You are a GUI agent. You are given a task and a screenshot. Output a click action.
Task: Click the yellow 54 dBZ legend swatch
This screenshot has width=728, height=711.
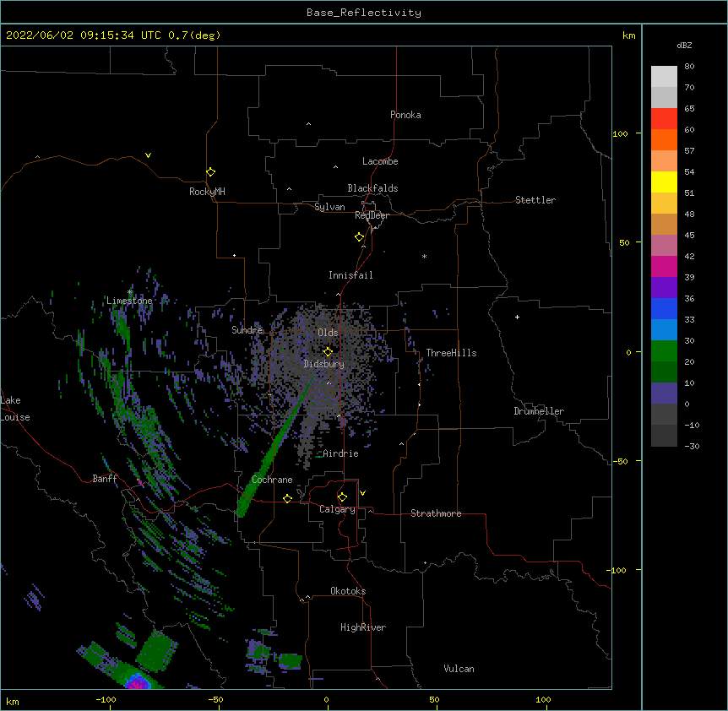pos(664,182)
